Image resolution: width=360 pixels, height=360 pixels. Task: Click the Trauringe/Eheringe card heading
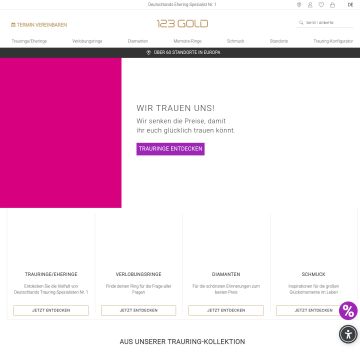pyautogui.click(x=51, y=274)
